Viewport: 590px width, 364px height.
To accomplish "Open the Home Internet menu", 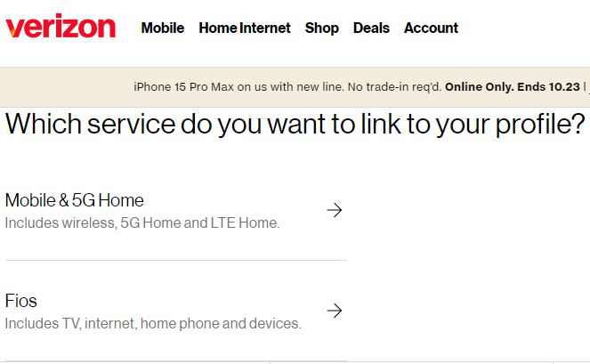I will (245, 28).
